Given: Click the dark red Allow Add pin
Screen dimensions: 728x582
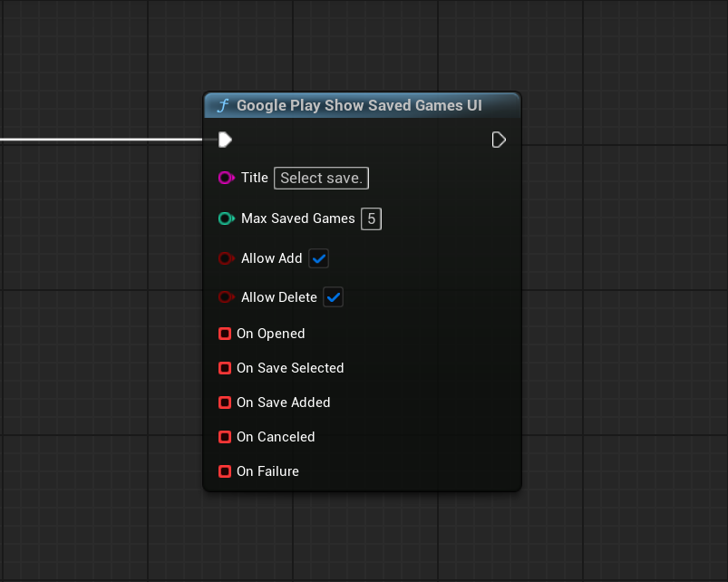Looking at the screenshot, I should pos(226,258).
